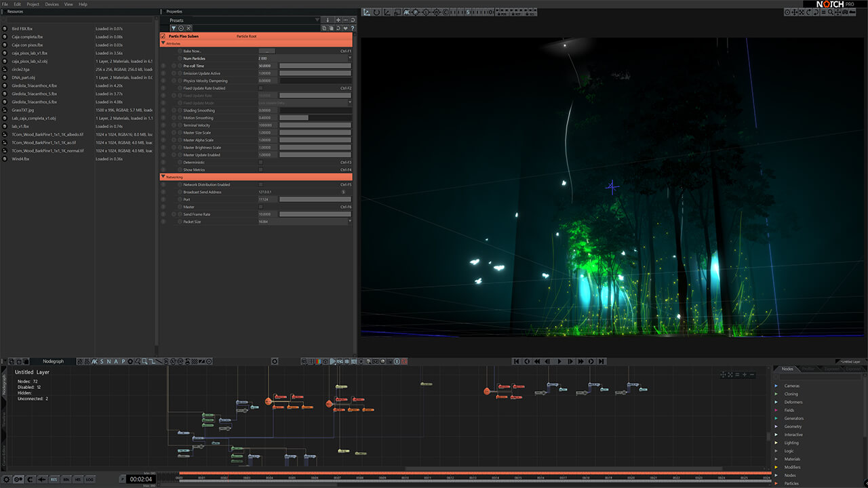The image size is (868, 488).
Task: Click the viewport zoom magnifier icon
Action: point(831,12)
